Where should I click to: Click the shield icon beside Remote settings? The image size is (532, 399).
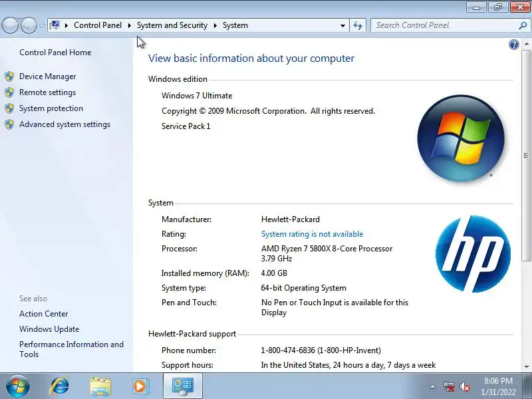pos(9,92)
